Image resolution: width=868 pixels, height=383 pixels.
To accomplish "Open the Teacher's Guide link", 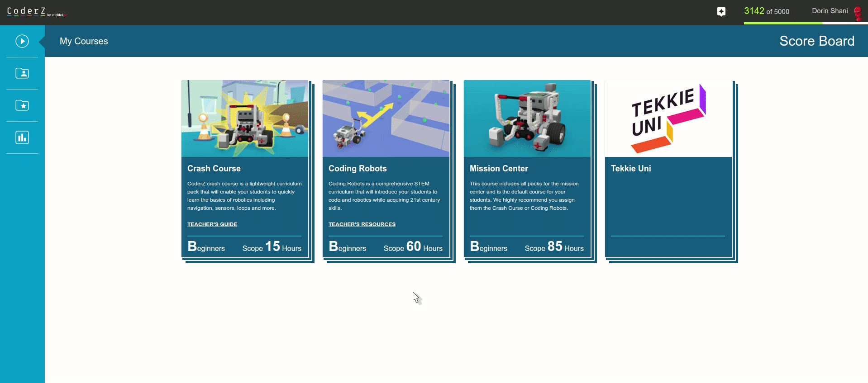I will tap(212, 224).
